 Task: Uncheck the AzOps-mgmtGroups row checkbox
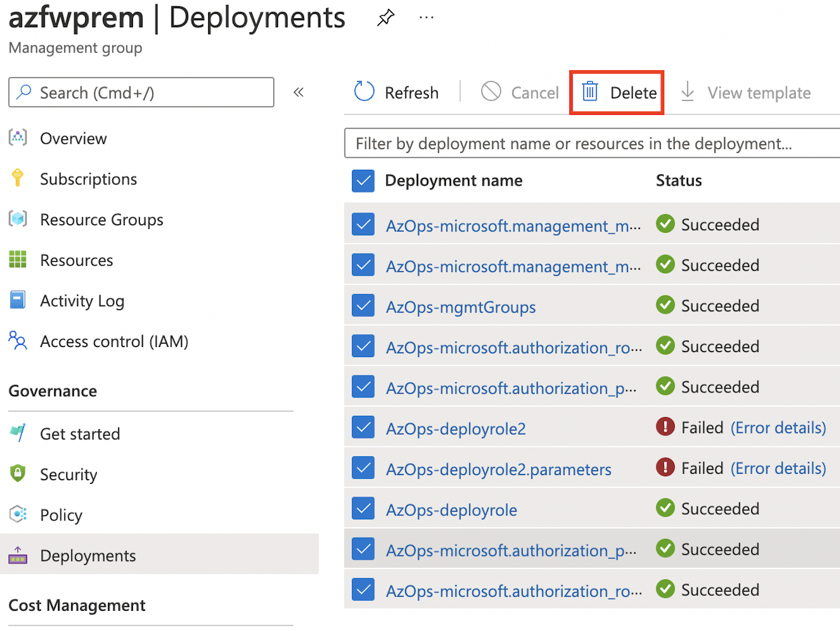click(363, 305)
